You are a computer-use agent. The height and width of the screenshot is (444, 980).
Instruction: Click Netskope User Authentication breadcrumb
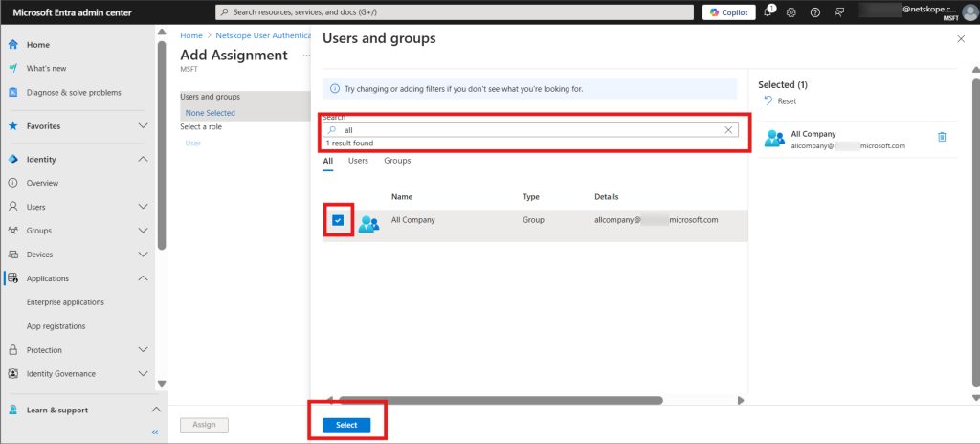pyautogui.click(x=262, y=35)
